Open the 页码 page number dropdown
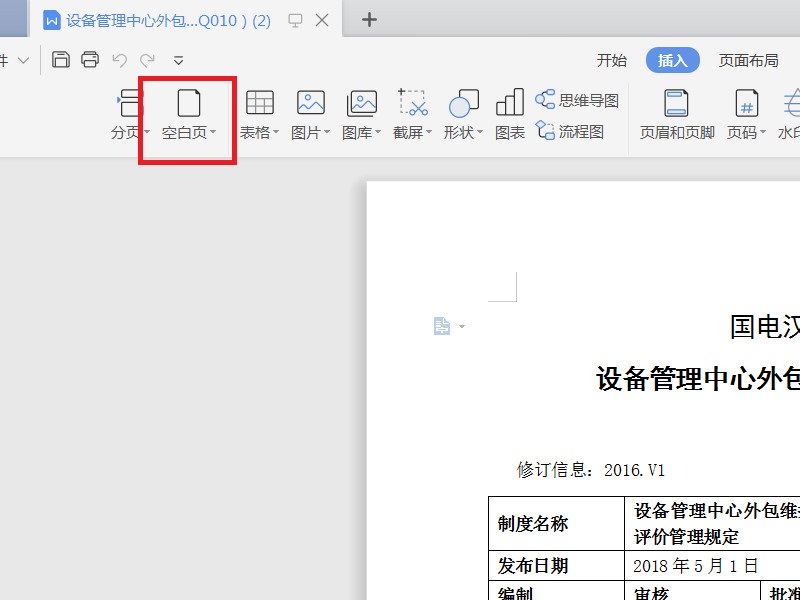 [x=746, y=115]
